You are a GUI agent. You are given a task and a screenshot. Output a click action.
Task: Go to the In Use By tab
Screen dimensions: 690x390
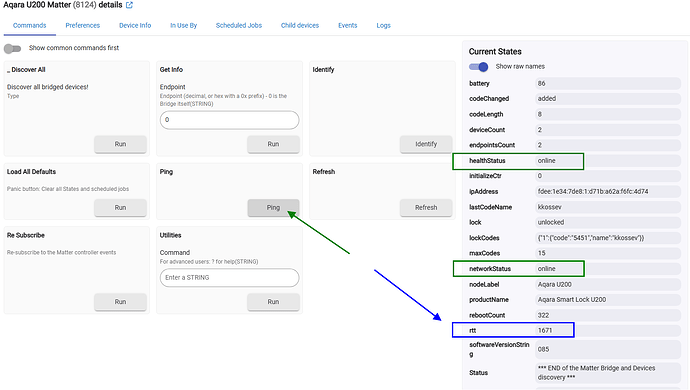[184, 26]
